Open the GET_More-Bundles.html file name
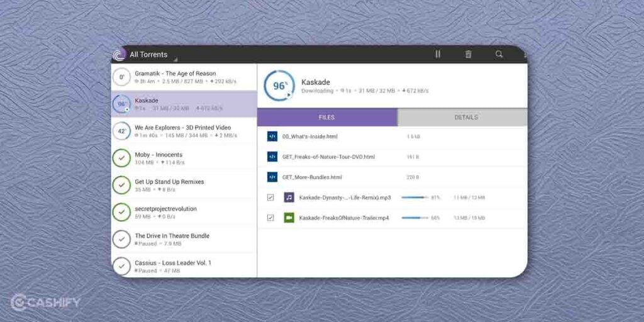644x322 pixels. [312, 177]
